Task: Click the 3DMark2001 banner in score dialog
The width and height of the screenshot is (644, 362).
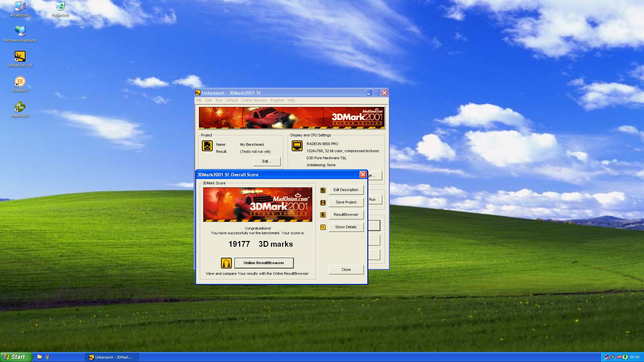Action: click(x=258, y=205)
